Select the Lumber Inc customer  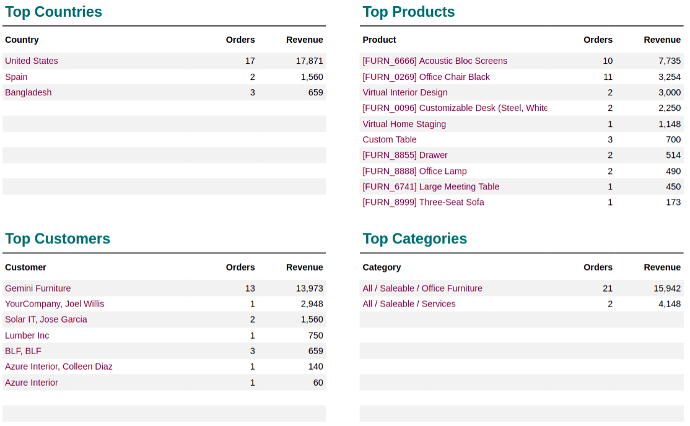25,336
